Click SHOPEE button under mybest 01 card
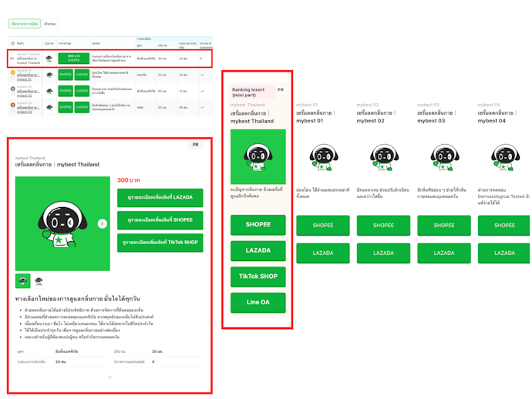This screenshot has height=399, width=532. (323, 226)
